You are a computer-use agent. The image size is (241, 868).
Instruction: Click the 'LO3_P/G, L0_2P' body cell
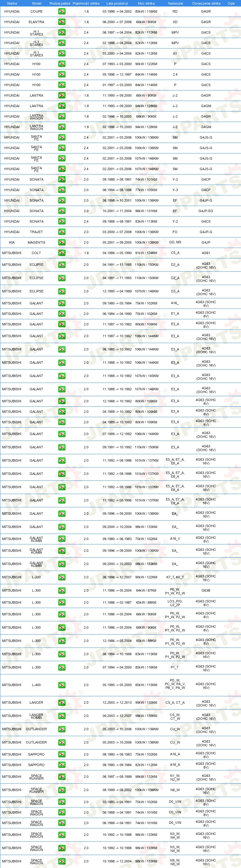pos(175,602)
